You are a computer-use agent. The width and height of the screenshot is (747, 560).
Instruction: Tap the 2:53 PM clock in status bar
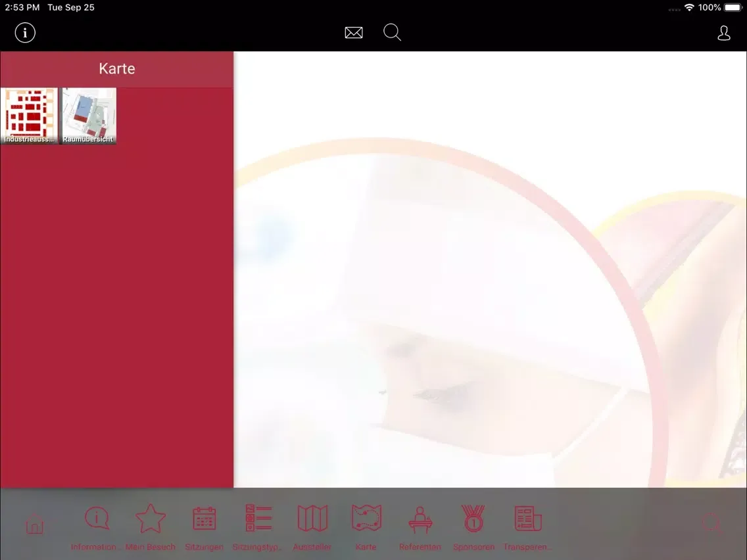pyautogui.click(x=22, y=8)
